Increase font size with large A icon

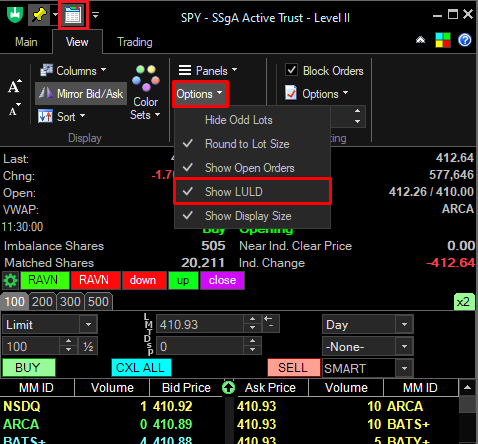[15, 86]
